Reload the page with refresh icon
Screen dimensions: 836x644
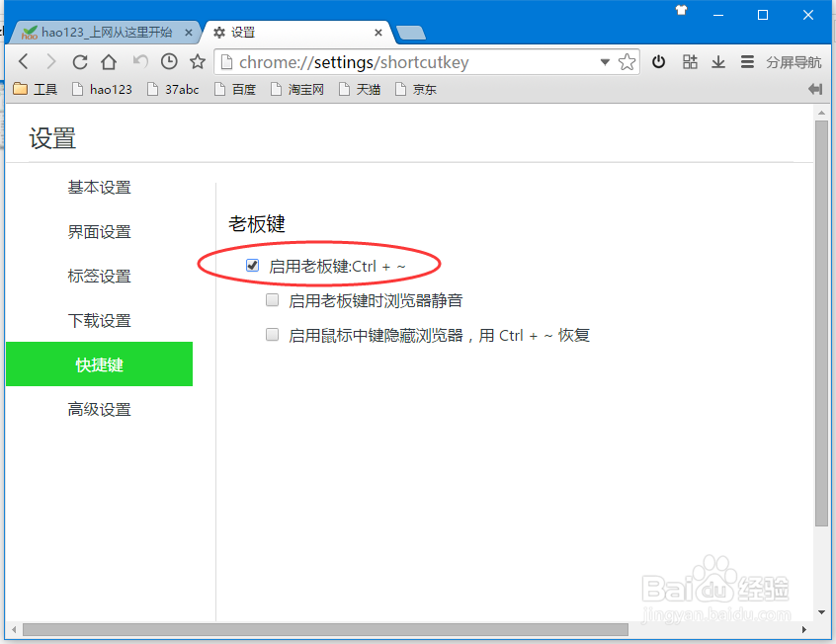(80, 62)
